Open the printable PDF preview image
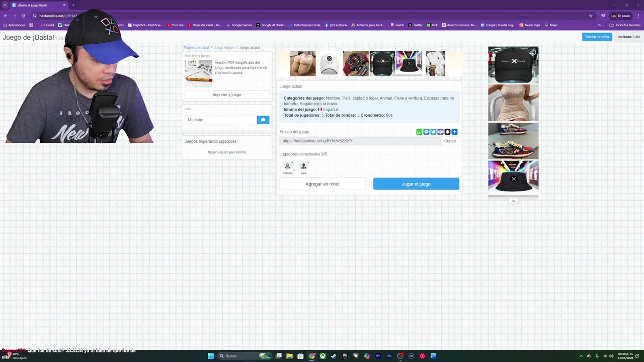Image resolution: width=644 pixels, height=362 pixels. (x=198, y=74)
